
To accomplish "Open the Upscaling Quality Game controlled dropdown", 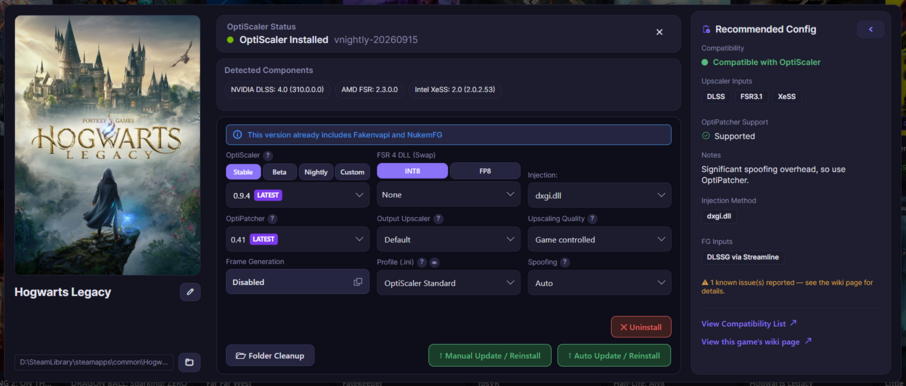I will pos(600,239).
